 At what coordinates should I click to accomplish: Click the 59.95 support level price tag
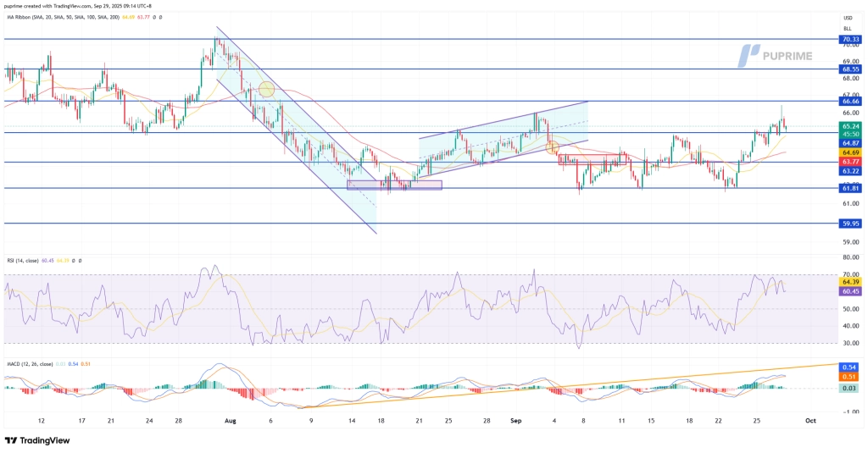coord(850,224)
